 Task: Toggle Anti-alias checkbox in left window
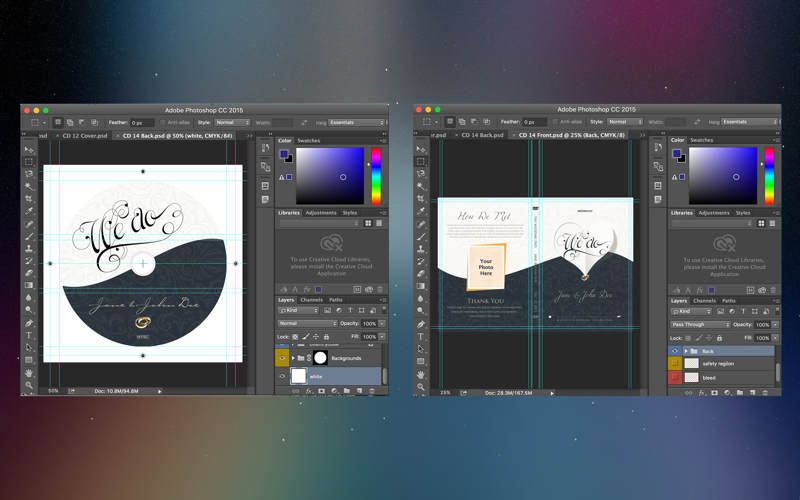click(x=163, y=122)
